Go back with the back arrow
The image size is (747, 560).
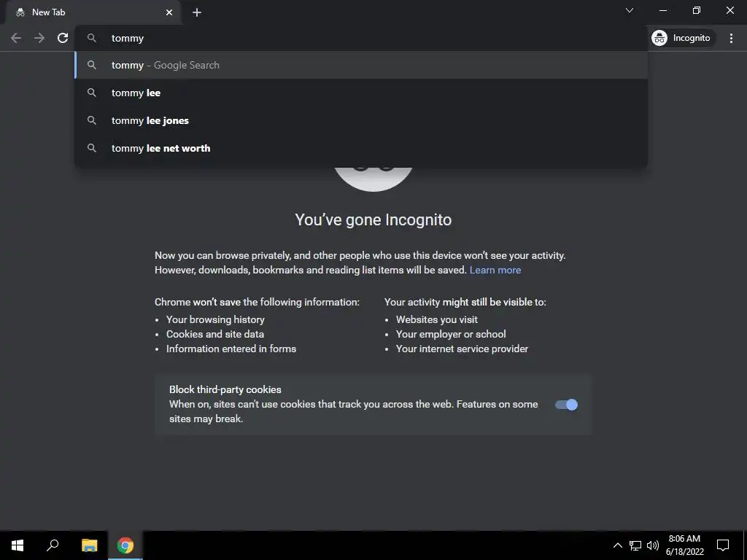(16, 38)
